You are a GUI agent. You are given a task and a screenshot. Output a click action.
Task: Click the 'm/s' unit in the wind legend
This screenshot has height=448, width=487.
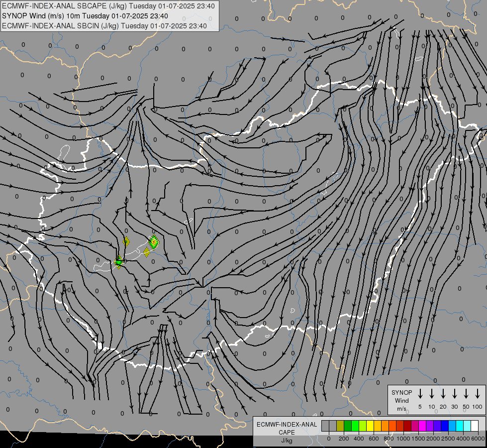click(401, 409)
